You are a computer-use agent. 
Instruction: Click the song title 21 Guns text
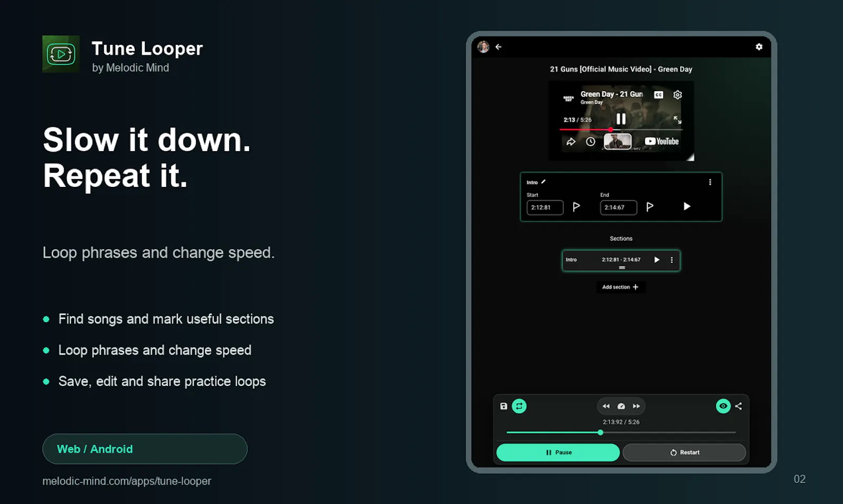pyautogui.click(x=621, y=69)
